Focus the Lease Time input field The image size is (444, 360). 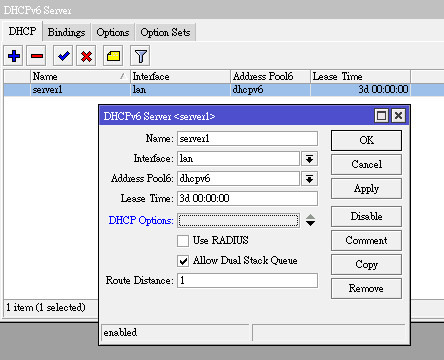247,199
